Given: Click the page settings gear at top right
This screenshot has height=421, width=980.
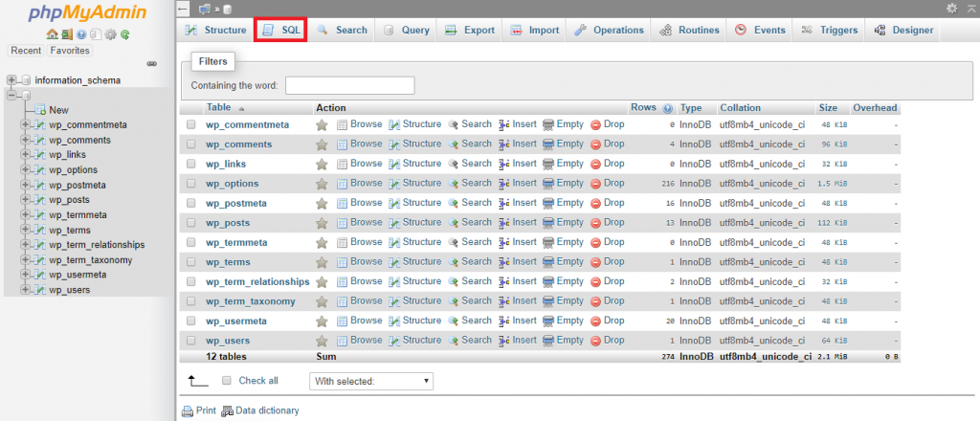Looking at the screenshot, I should point(951,8).
